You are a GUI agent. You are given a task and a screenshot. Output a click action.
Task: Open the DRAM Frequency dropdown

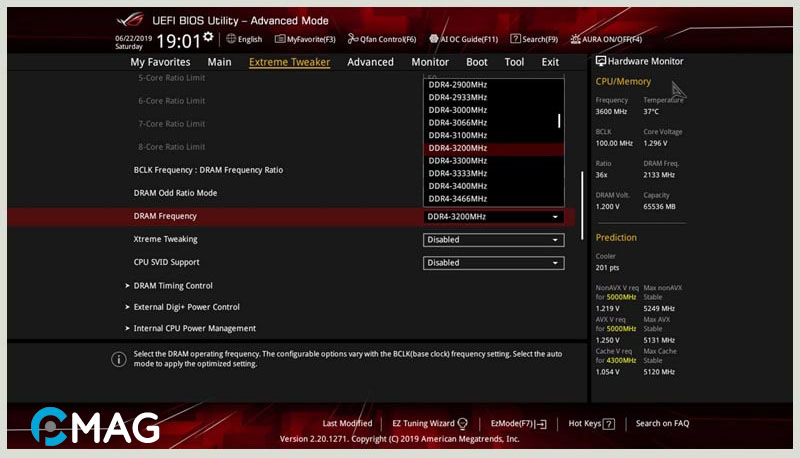[x=493, y=217]
